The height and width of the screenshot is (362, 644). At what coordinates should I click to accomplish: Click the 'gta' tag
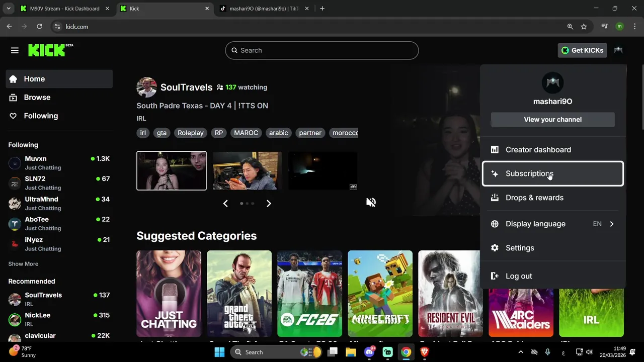coord(162,133)
